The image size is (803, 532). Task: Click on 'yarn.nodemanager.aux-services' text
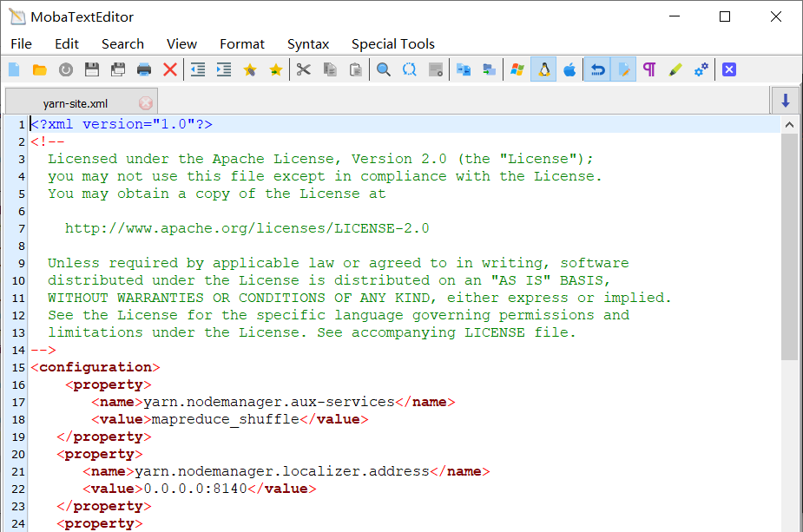(x=269, y=403)
